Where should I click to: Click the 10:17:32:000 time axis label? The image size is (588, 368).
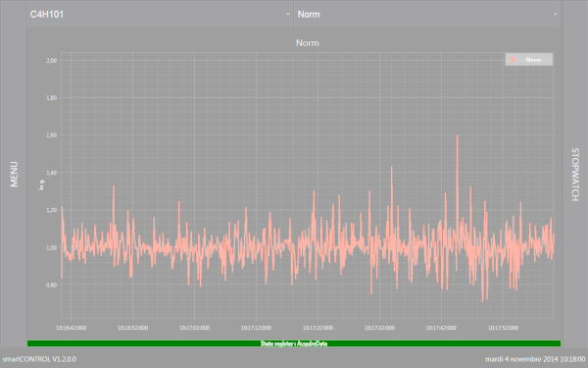pos(379,328)
